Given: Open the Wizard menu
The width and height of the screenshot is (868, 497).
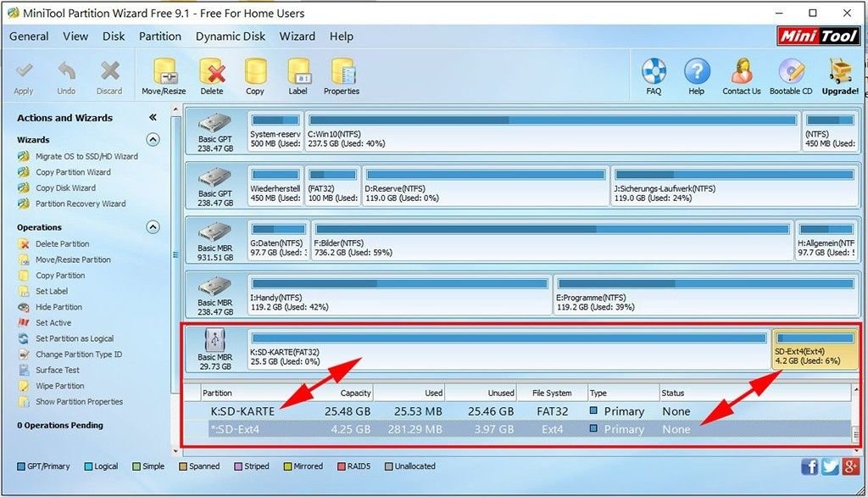Looking at the screenshot, I should tap(298, 36).
